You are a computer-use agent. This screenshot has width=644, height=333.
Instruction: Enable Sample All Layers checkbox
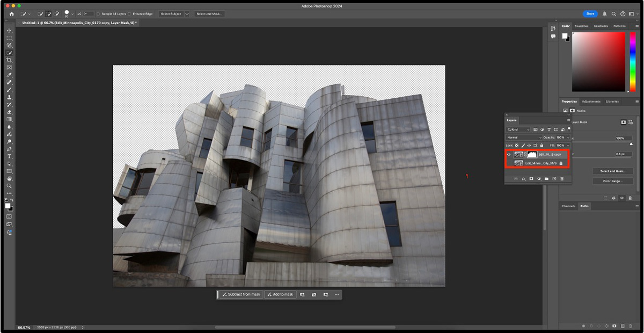(x=98, y=14)
